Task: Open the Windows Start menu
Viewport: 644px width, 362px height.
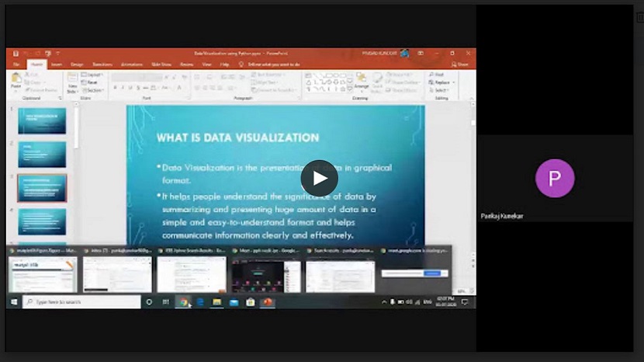Action: point(14,302)
